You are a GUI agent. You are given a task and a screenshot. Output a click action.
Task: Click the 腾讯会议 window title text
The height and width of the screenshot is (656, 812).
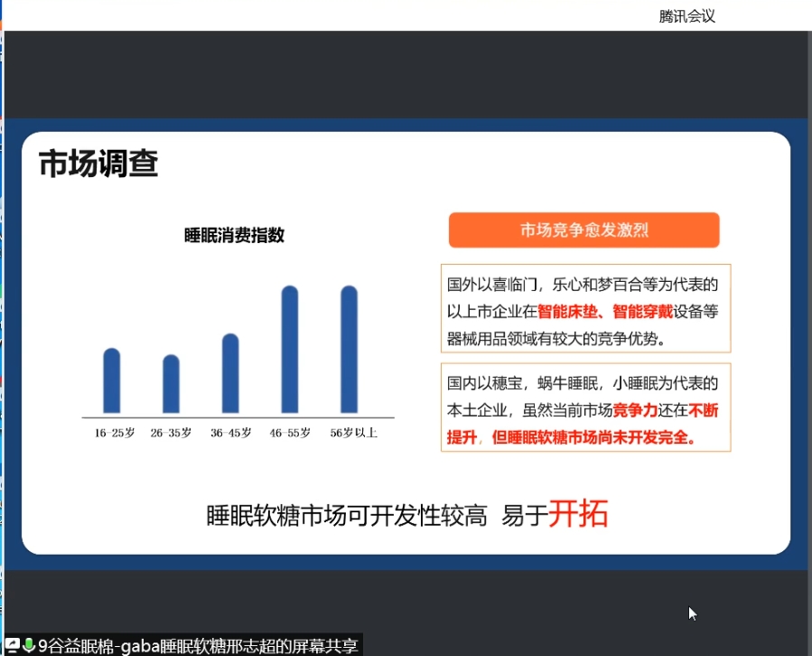click(x=687, y=16)
